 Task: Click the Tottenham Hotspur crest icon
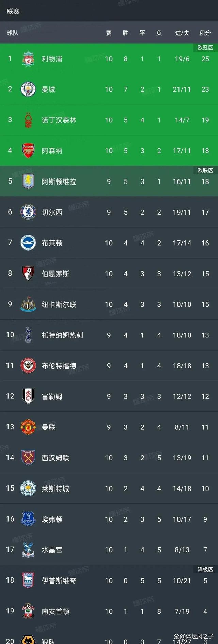pyautogui.click(x=28, y=335)
